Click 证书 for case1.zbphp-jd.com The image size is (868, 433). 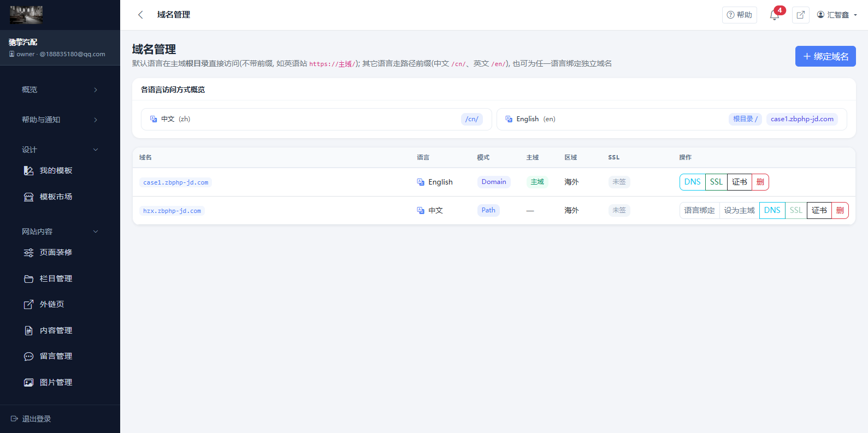pyautogui.click(x=740, y=182)
